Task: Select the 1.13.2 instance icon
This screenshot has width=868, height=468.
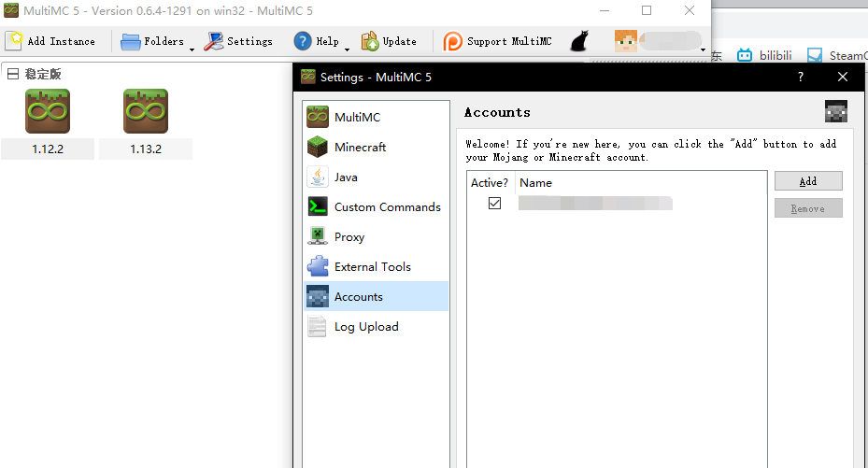Action: (146, 111)
